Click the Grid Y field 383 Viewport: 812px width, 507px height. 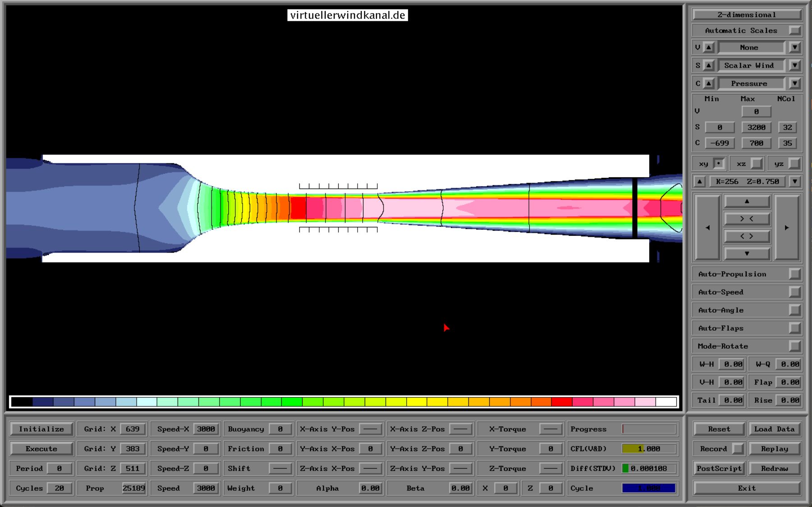click(x=133, y=449)
